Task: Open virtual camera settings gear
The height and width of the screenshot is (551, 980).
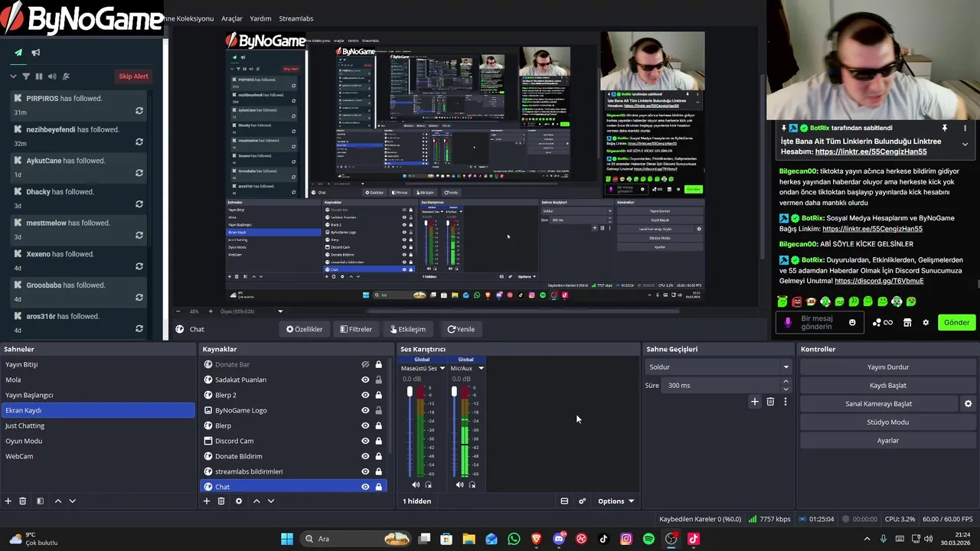Action: coord(968,403)
